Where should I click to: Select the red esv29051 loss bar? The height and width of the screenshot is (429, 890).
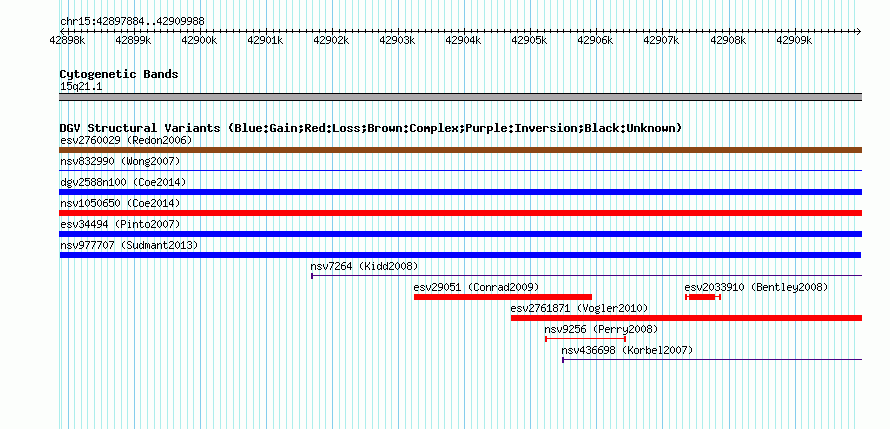point(503,297)
